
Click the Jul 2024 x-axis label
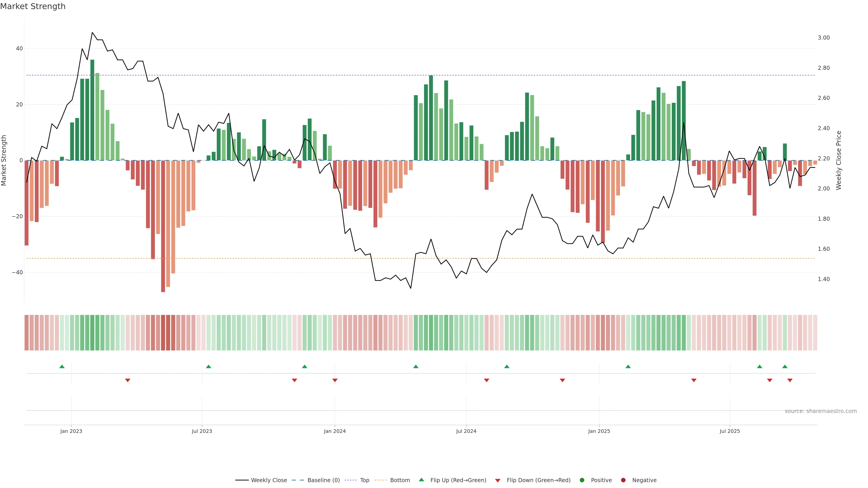coord(466,431)
